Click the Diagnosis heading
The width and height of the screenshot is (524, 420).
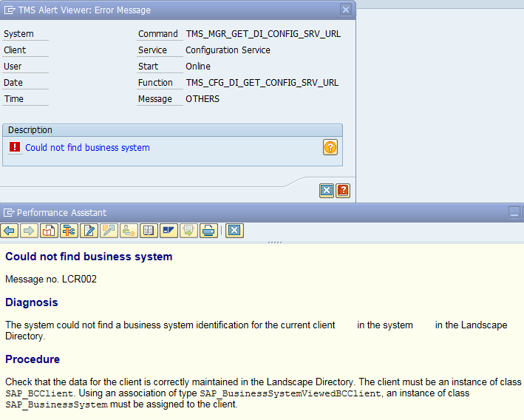click(32, 302)
